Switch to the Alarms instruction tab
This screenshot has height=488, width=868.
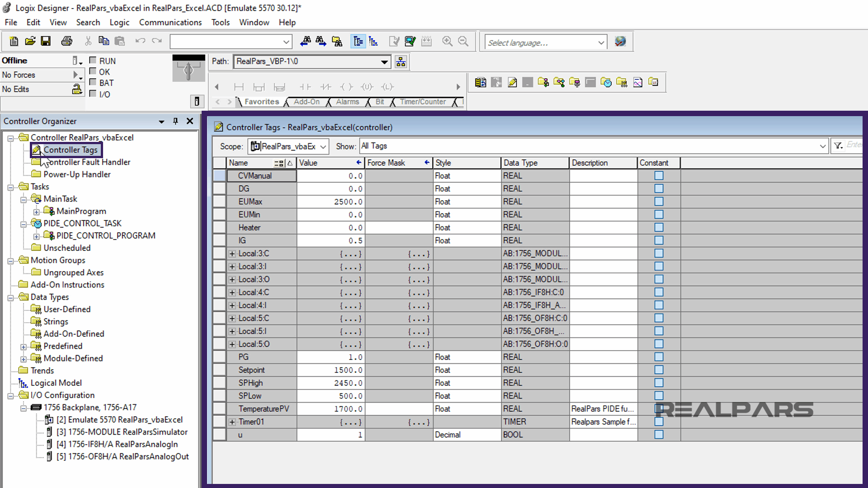pyautogui.click(x=347, y=102)
